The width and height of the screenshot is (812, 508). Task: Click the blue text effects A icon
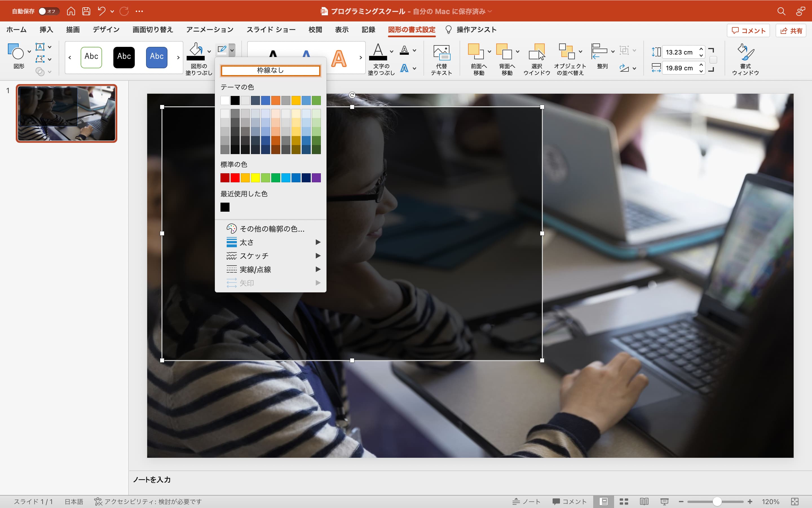(x=404, y=68)
